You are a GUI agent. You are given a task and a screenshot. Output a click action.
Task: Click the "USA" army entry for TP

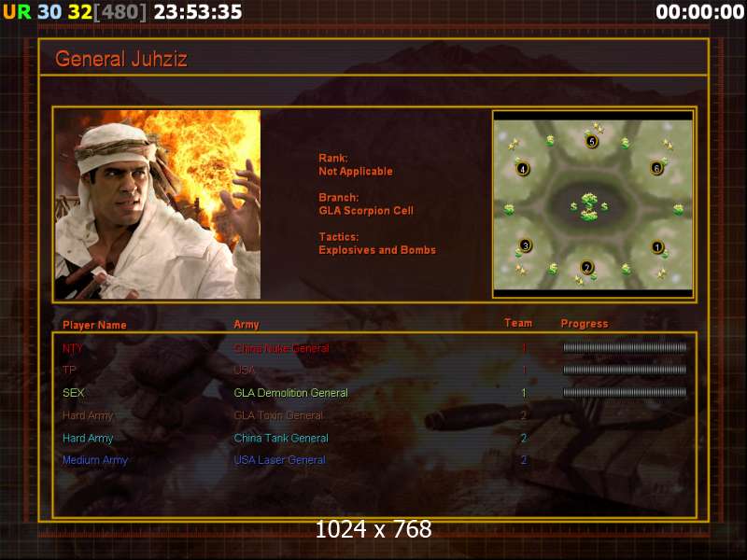[x=245, y=370]
